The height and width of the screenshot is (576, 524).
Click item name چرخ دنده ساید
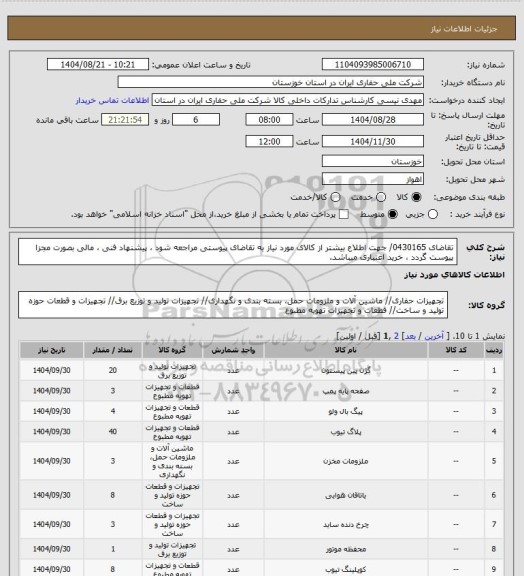pos(346,525)
